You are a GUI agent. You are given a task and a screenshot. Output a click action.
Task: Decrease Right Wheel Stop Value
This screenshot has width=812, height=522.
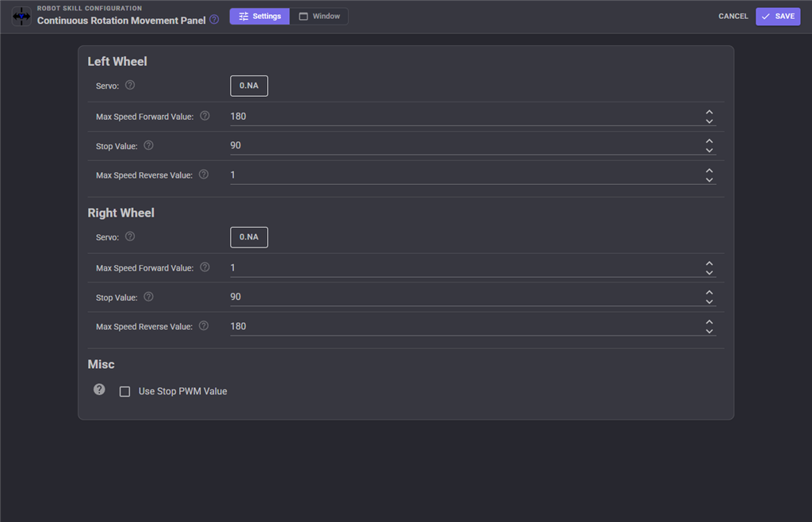coord(710,301)
